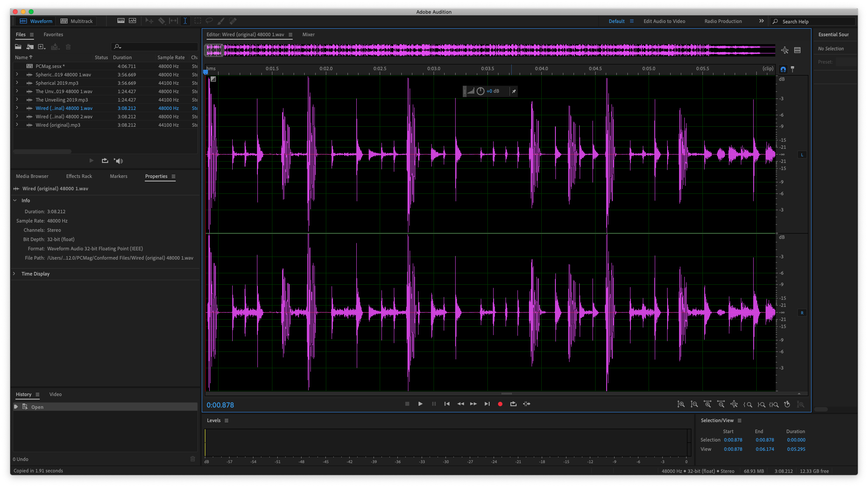Click the Skip Selection icon in transport
This screenshot has height=487, width=868.
click(x=527, y=404)
